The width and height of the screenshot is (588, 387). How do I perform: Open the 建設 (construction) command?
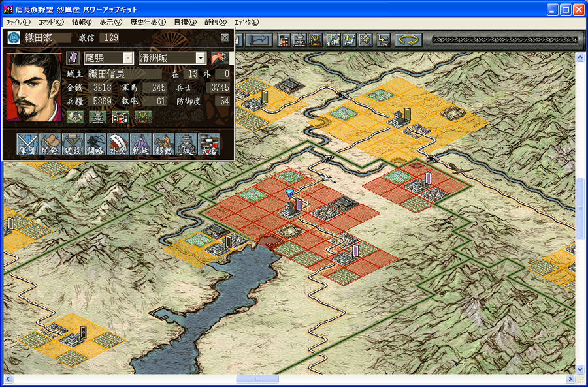[x=73, y=145]
